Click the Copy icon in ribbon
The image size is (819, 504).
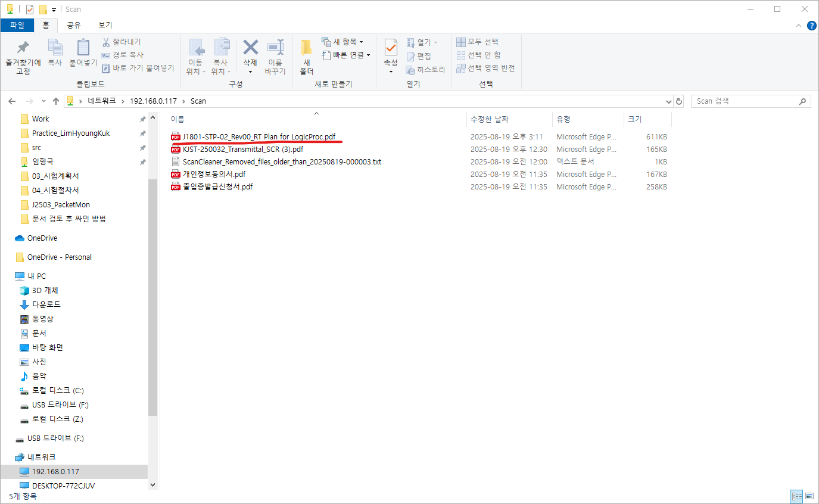point(55,48)
